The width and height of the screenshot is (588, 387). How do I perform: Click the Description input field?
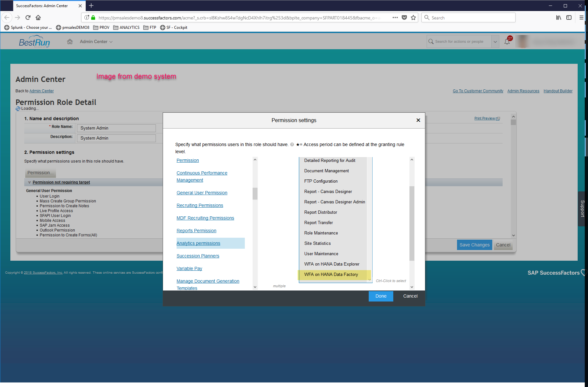116,138
